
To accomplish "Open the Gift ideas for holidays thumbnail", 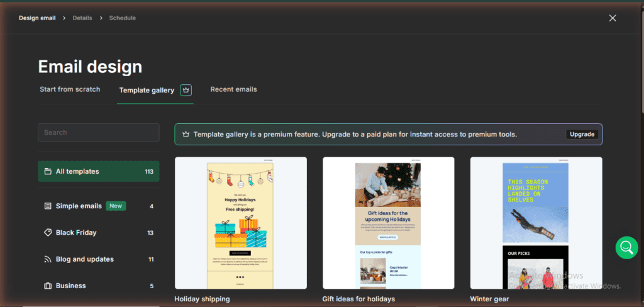I will tap(389, 223).
